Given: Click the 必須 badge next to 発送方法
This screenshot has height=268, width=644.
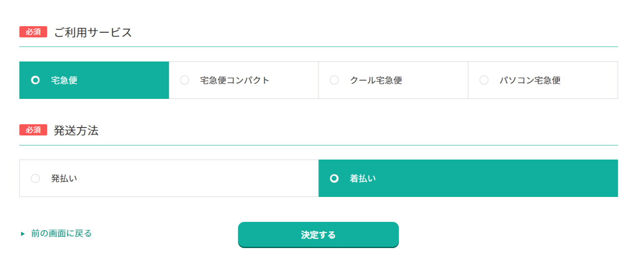Looking at the screenshot, I should pyautogui.click(x=33, y=130).
